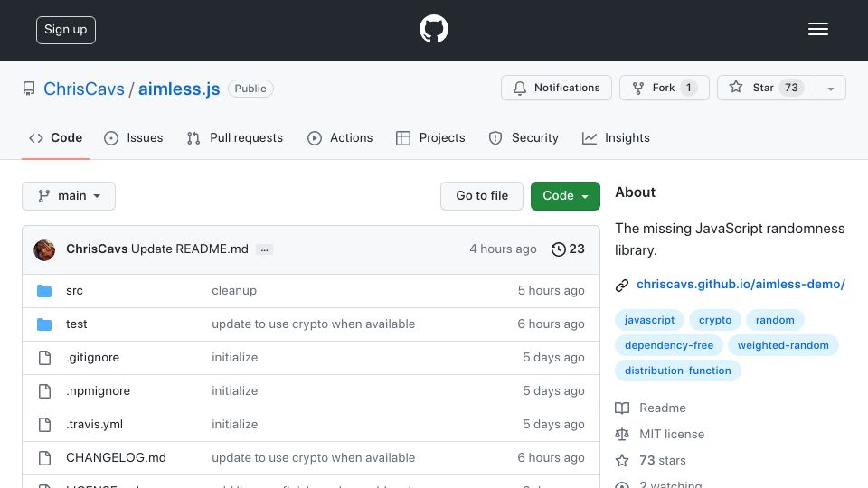Screen dimensions: 868x488
Task: Click the Sign up button
Action: [66, 30]
